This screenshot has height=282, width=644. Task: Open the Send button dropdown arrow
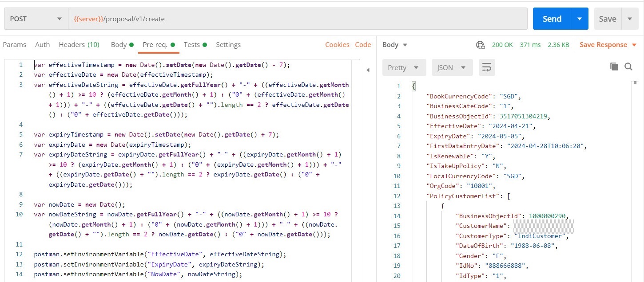tap(580, 19)
